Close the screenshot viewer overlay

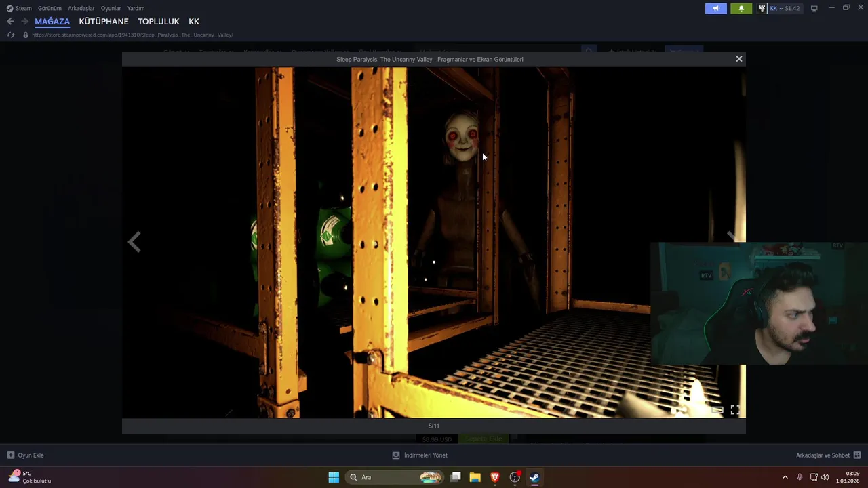[x=739, y=59]
